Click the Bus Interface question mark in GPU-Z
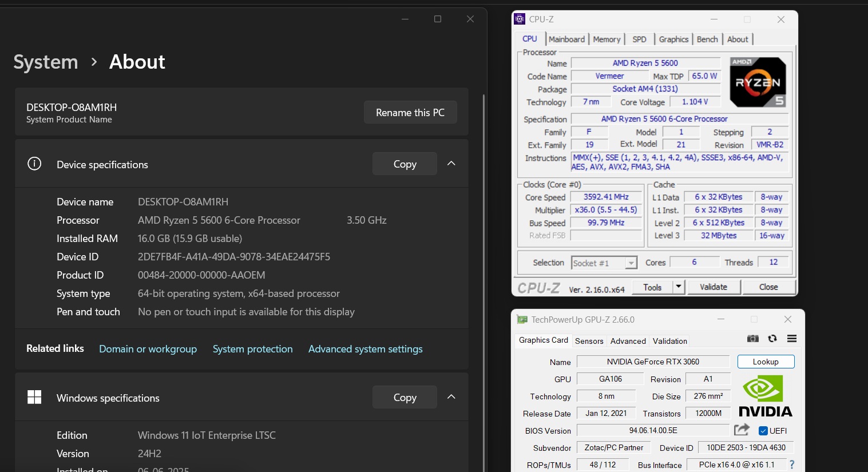Image resolution: width=868 pixels, height=472 pixels. pos(792,465)
